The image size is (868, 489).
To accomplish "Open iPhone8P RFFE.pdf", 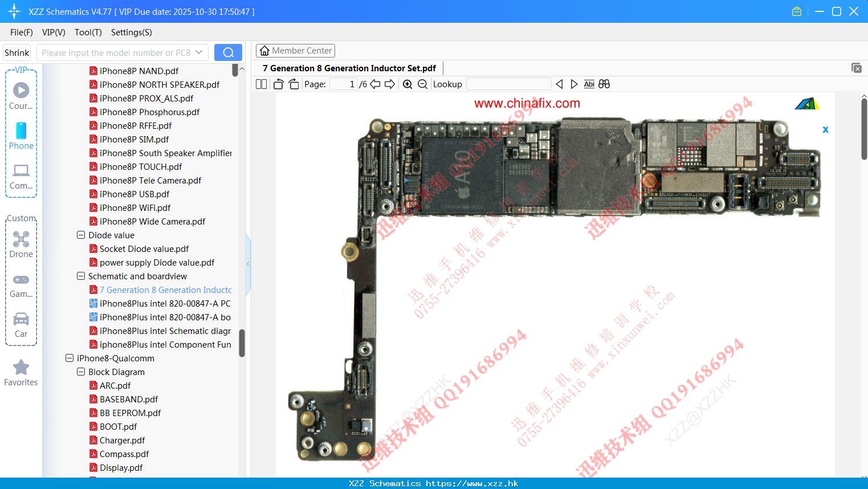I will pos(136,125).
